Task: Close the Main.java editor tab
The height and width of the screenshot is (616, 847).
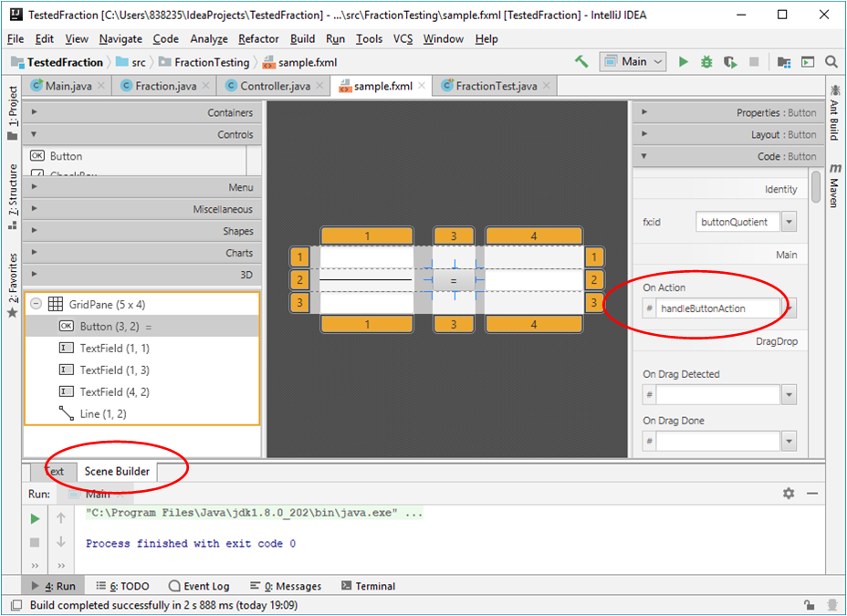Action: [x=101, y=86]
